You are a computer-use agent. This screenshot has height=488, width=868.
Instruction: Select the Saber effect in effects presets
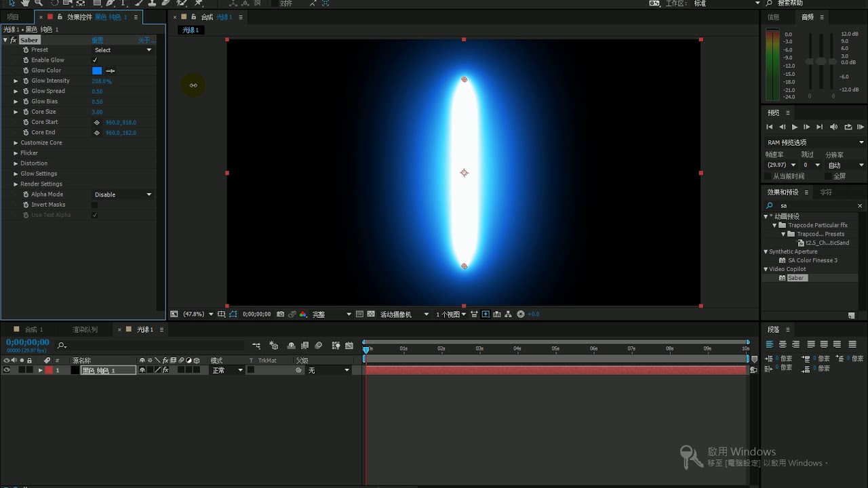[x=796, y=279]
